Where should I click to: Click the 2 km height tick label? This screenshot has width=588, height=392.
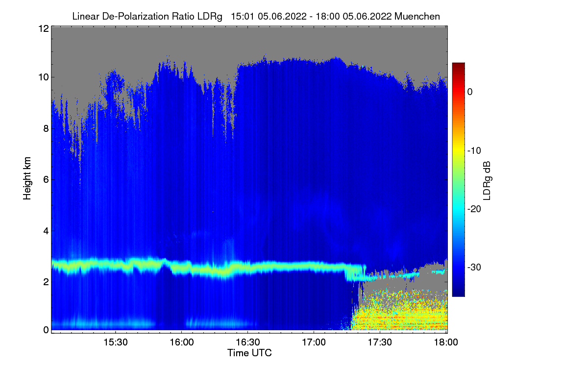(x=45, y=281)
